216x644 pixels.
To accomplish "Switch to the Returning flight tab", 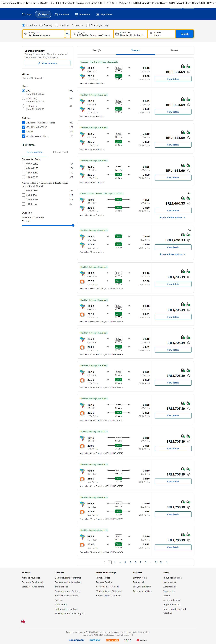I will point(60,152).
